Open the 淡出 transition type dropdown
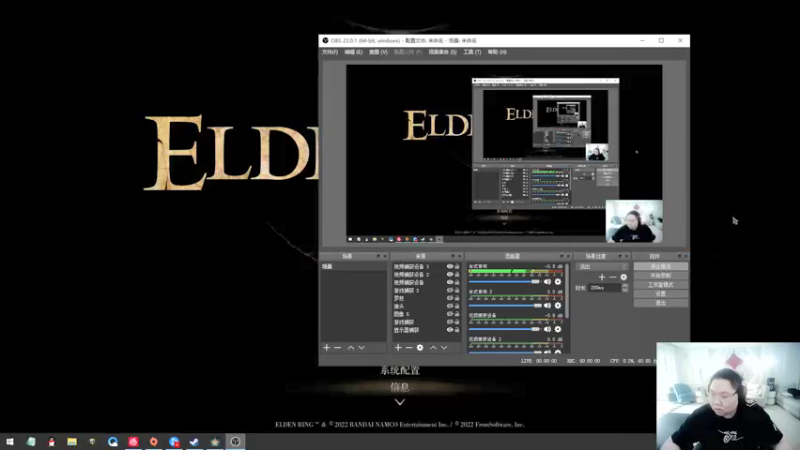Image resolution: width=800 pixels, height=450 pixels. point(602,267)
